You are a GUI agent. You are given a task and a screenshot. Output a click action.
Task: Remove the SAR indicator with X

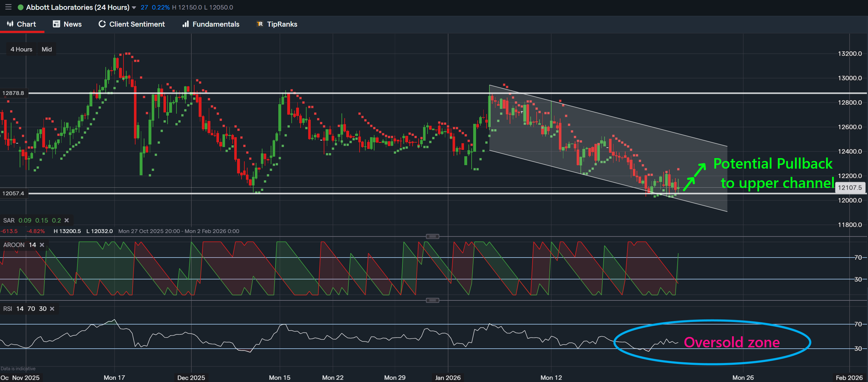(x=67, y=220)
